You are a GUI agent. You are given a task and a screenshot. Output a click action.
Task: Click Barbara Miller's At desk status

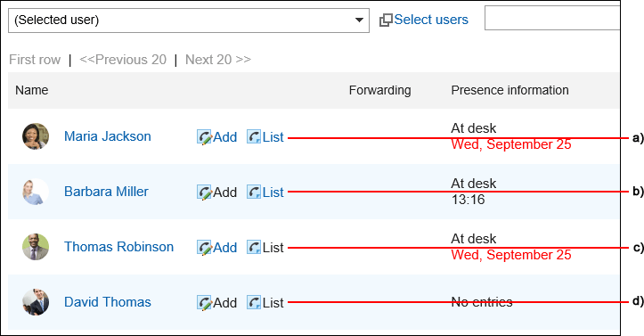pyautogui.click(x=474, y=184)
